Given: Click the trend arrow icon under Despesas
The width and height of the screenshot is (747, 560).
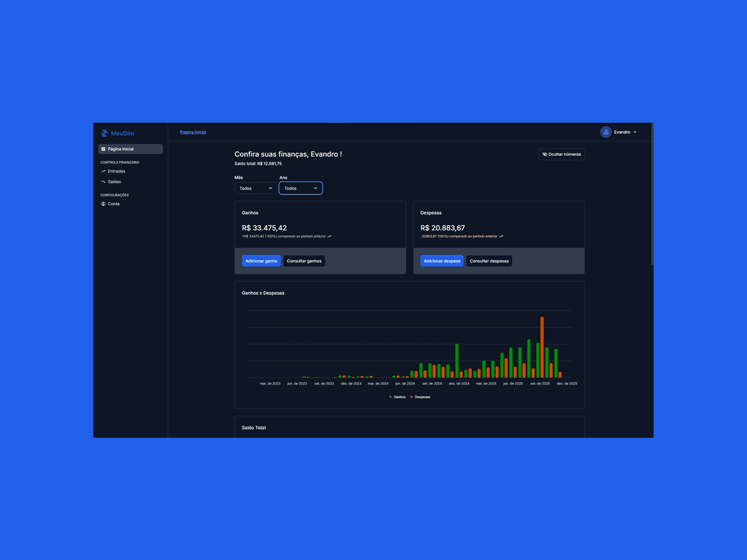Looking at the screenshot, I should 501,237.
